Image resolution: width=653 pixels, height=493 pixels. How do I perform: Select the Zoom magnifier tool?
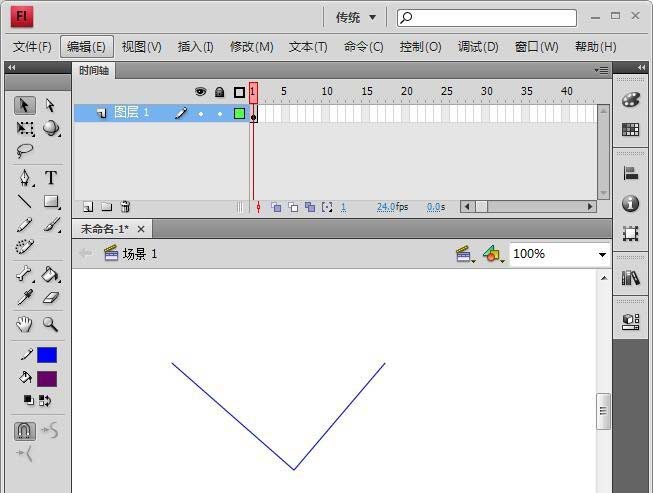coord(50,324)
